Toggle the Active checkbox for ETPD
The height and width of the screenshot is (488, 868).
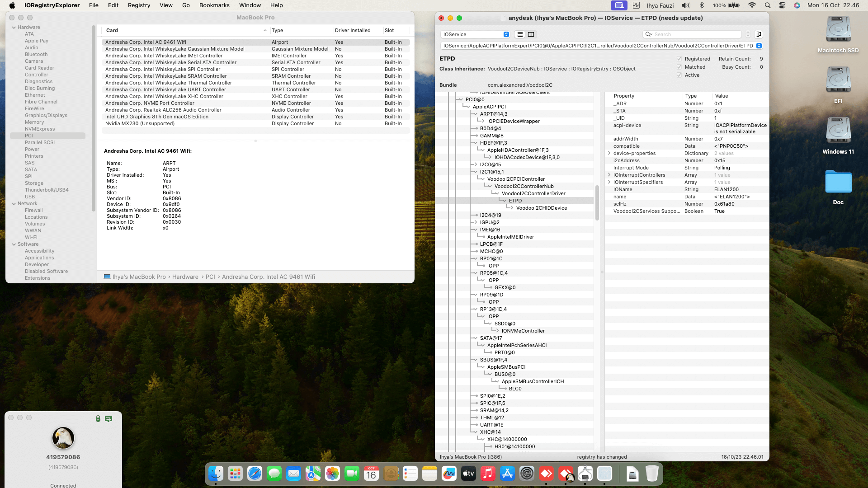point(679,75)
